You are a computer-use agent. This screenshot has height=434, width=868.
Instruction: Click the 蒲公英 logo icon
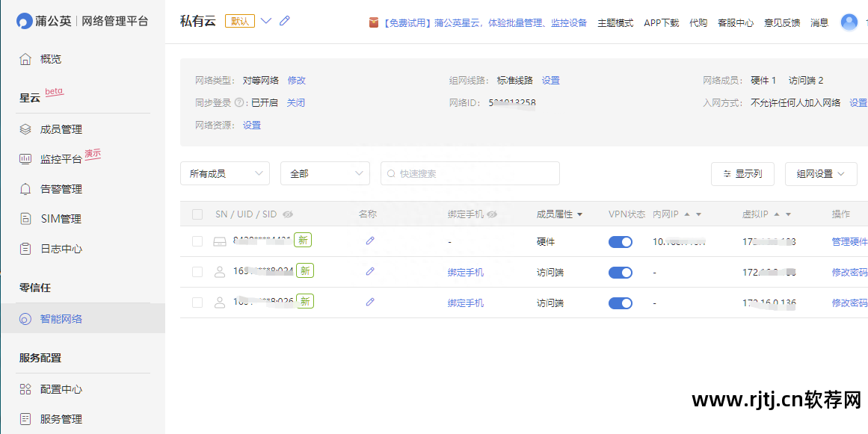pyautogui.click(x=25, y=21)
